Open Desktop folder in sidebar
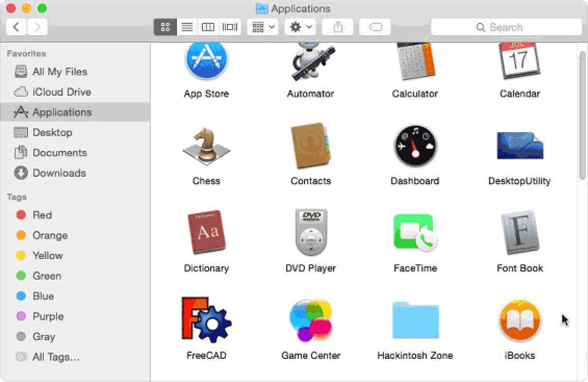The width and height of the screenshot is (588, 382). pyautogui.click(x=75, y=132)
